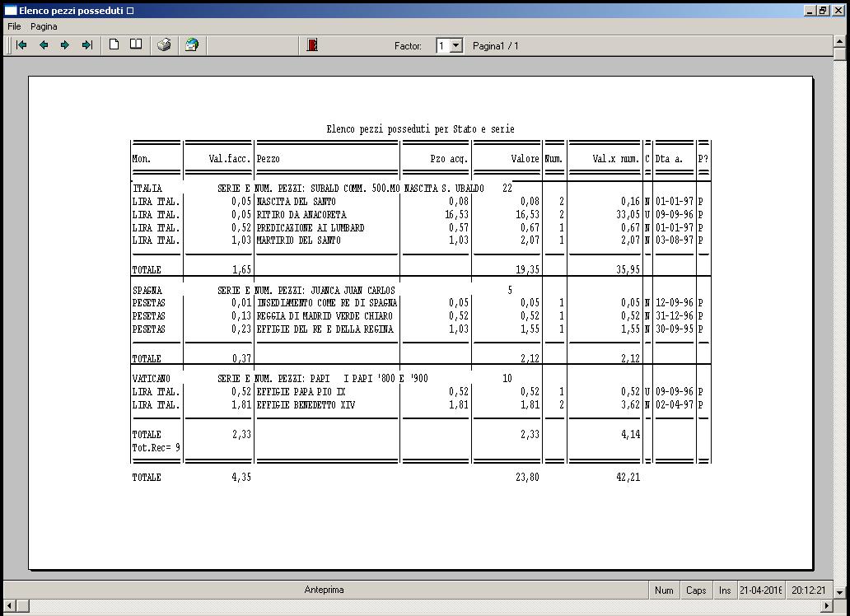Go to the next page
The image size is (850, 616).
pos(65,45)
